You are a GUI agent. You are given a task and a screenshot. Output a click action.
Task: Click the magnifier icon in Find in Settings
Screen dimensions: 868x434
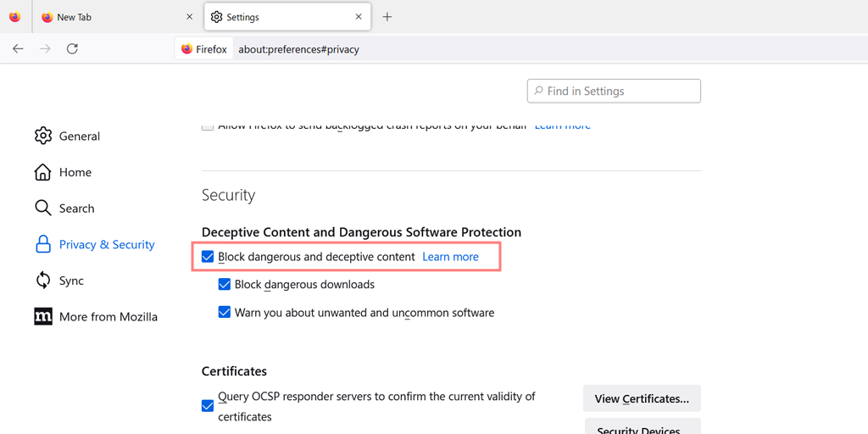[538, 91]
